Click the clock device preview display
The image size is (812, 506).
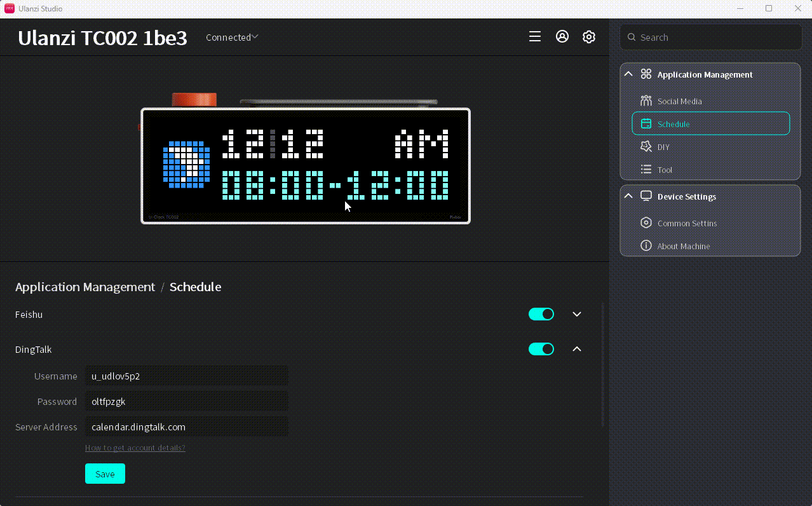306,166
